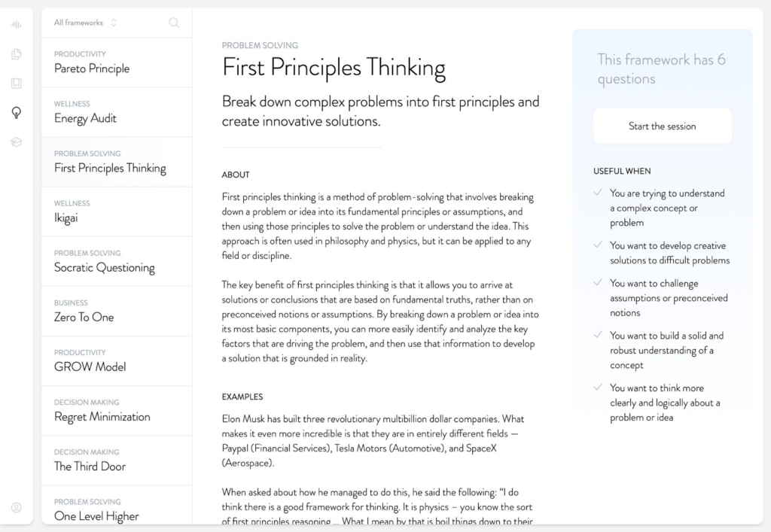771x532 pixels.
Task: Open the bookmark journal icon in the sidebar
Action: 17,83
